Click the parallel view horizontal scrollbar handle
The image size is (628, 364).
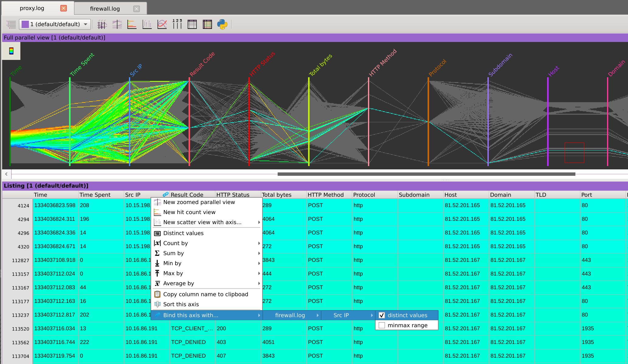(426, 174)
